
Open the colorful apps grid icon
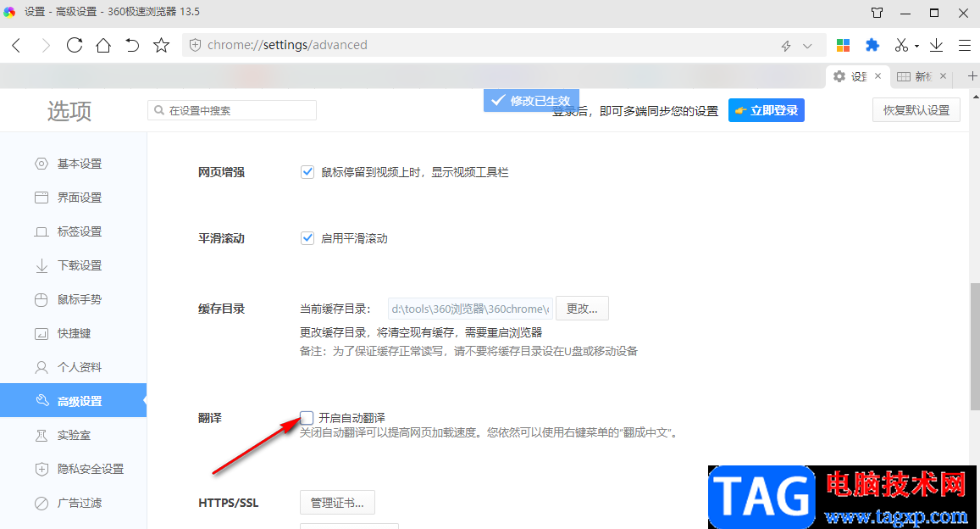pyautogui.click(x=843, y=45)
